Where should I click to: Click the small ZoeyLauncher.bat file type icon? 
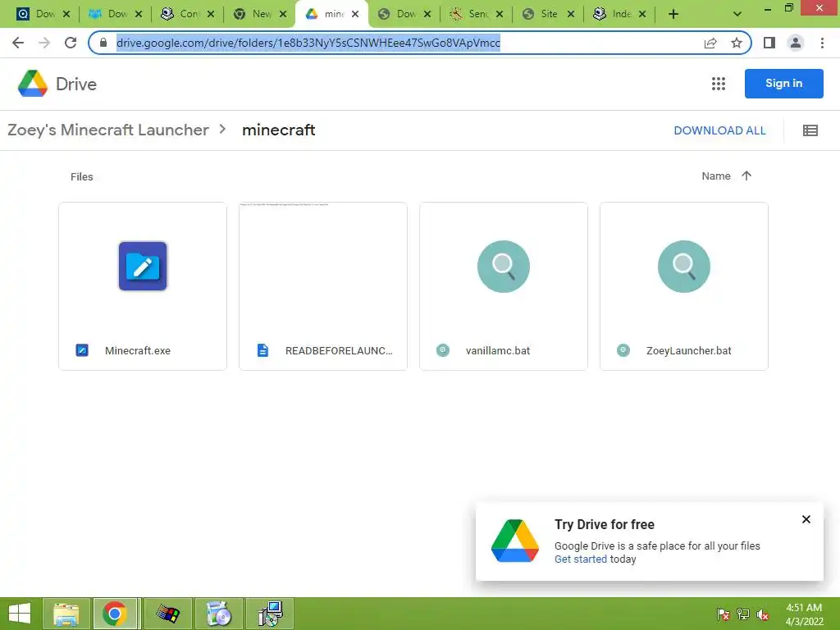623,350
